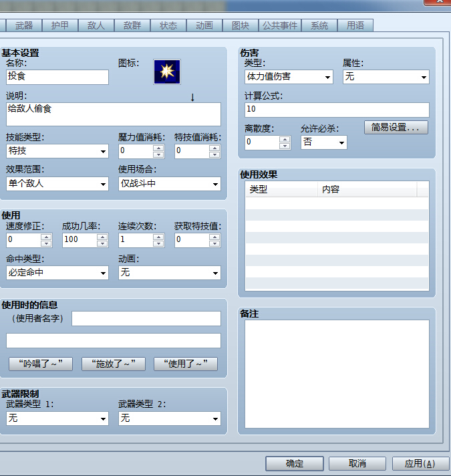The image size is (451, 476).
Task: Open the 效果范围 dropdown showing 单个敌人
Action: coord(57,184)
